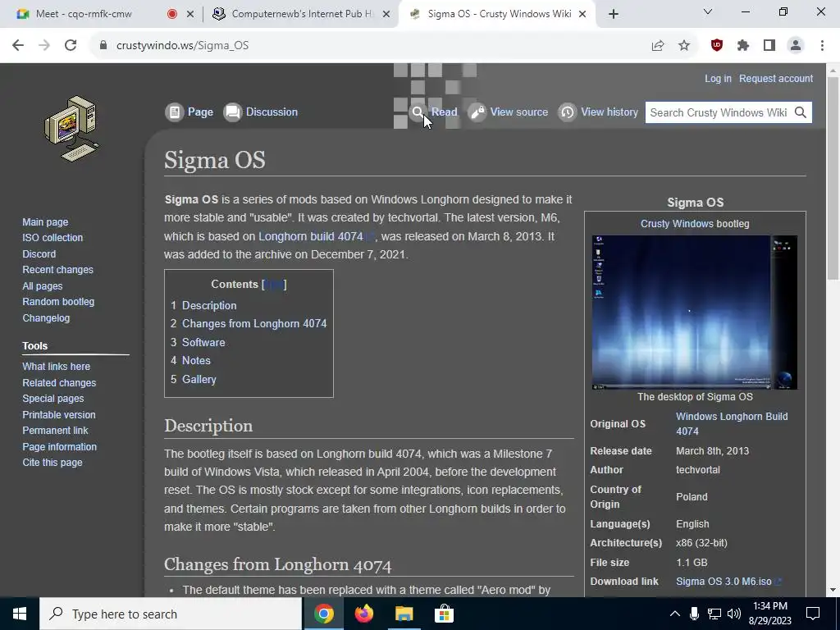Open Discord sidebar link
Screen dimensions: 840x630
[x=39, y=254]
